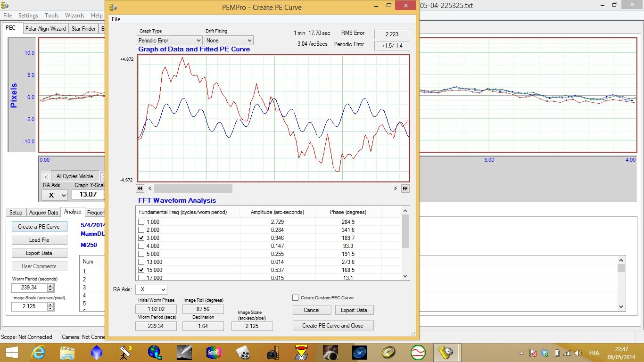Enable Create Custom PEC Curve checkbox
This screenshot has width=644, height=362.
click(x=296, y=298)
